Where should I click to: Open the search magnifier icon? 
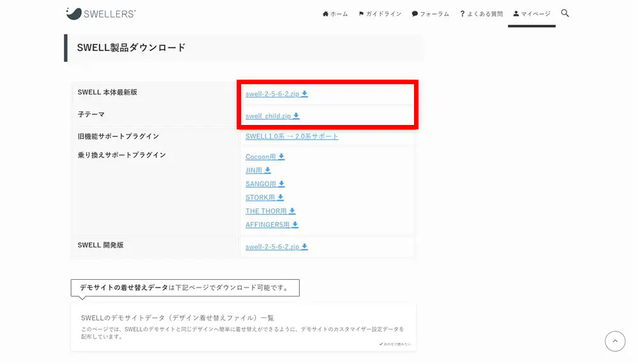pos(565,13)
